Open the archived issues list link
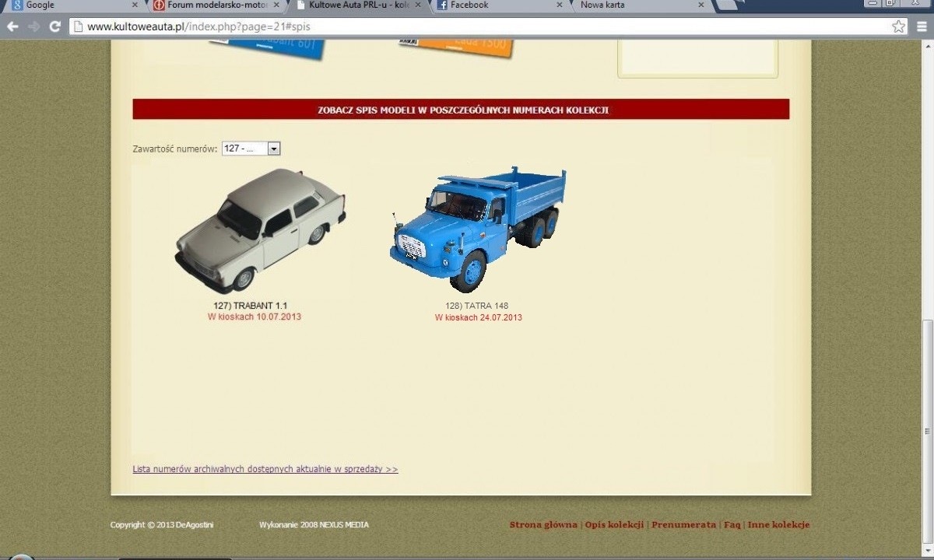Screen dimensions: 934x560 265,470
